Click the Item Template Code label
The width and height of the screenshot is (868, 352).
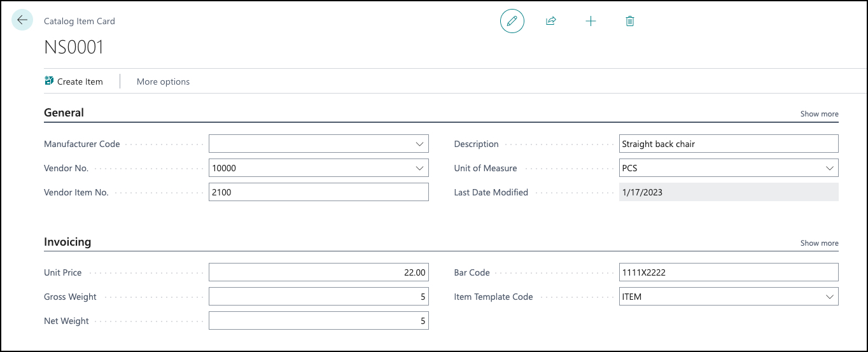point(493,297)
